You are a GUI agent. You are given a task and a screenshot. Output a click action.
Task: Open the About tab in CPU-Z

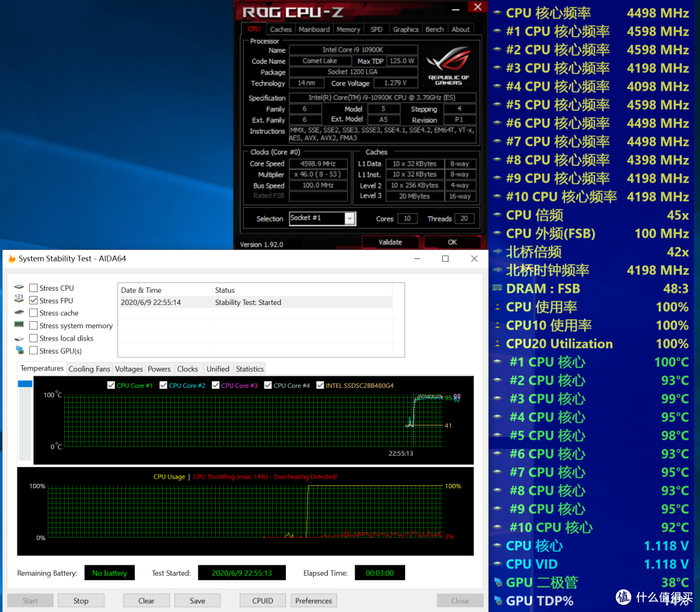pos(461,29)
